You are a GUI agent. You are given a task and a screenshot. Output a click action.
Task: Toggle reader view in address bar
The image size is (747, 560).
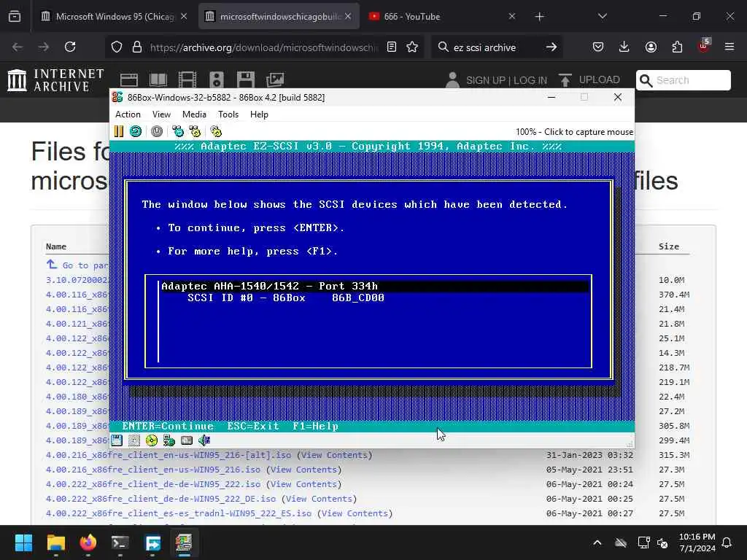coord(392,47)
